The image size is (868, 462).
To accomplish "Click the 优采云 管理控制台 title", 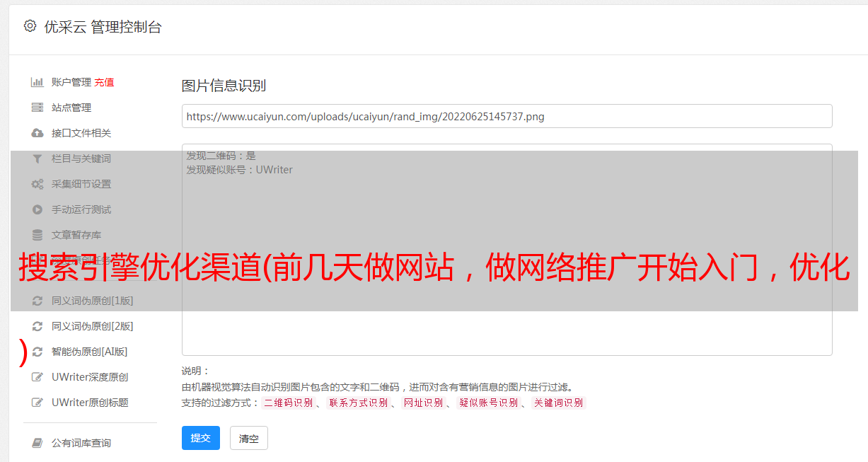I will 103,27.
